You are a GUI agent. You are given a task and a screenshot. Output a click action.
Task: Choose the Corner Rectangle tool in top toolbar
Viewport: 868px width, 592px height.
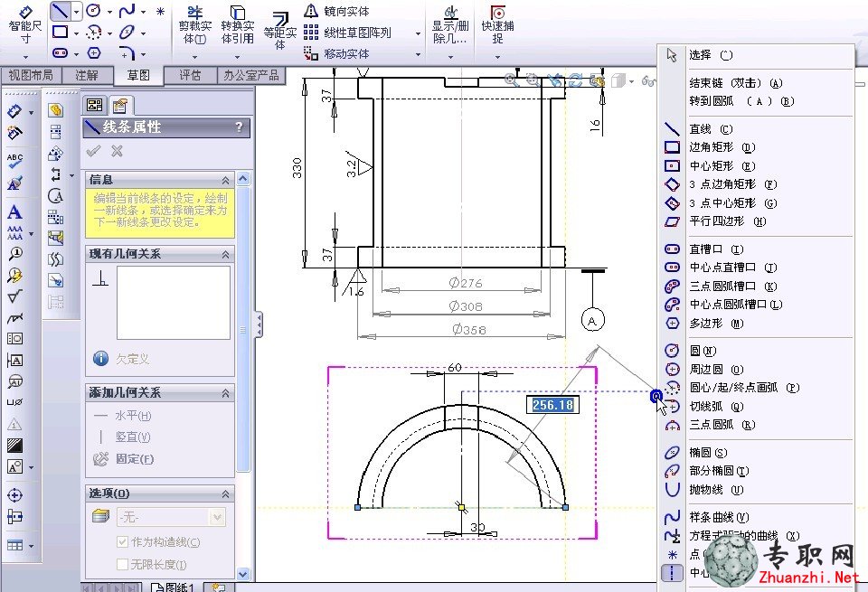point(60,32)
